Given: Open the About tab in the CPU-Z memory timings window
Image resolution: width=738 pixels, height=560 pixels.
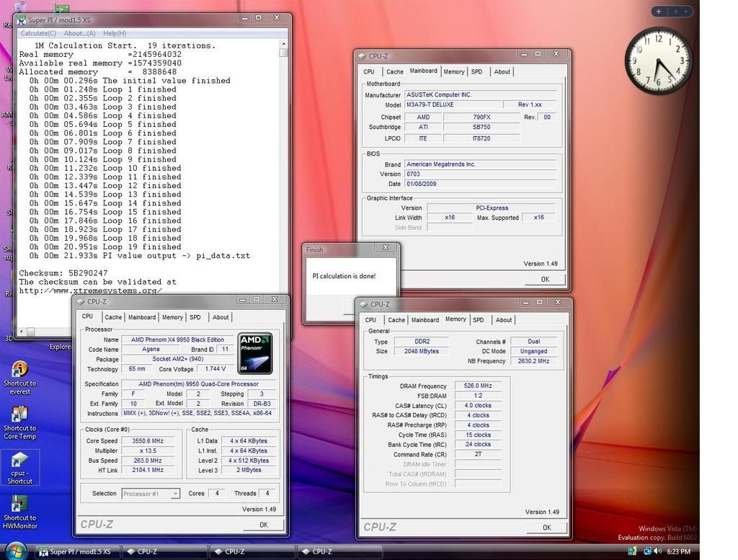Looking at the screenshot, I should 504,320.
